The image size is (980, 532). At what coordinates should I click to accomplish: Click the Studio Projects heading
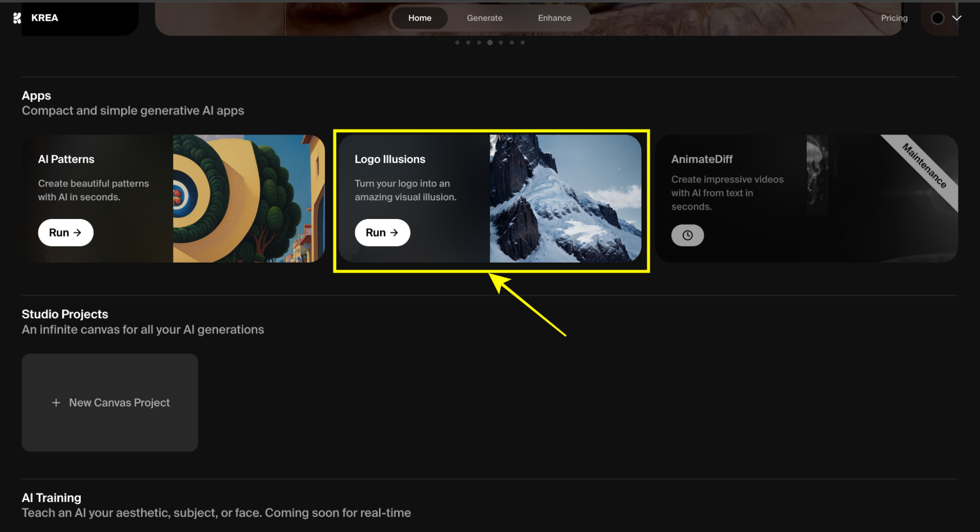pos(65,314)
